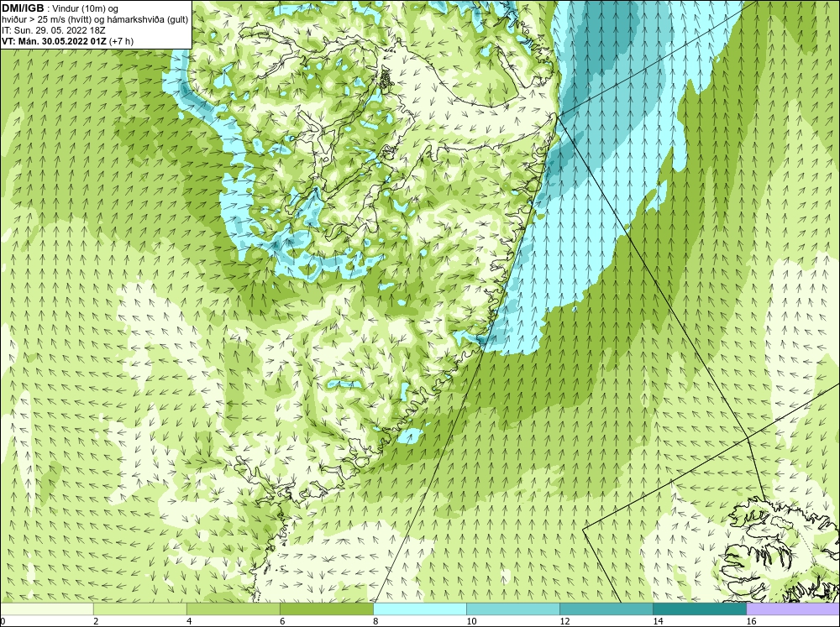Viewport: 840px width, 627px height.
Task: Click the 6–8 m/s legend color swatch
Action: (327, 609)
